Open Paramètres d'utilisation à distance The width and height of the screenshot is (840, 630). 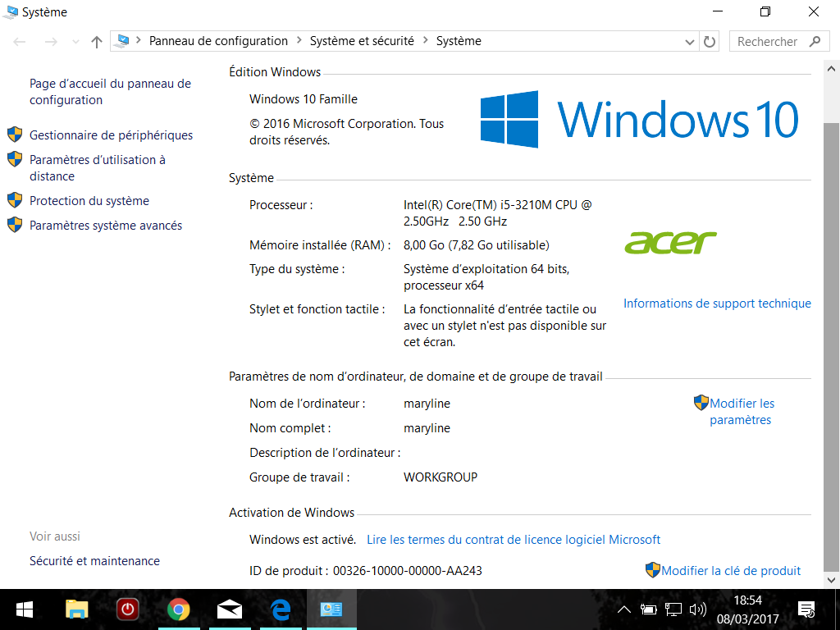97,167
